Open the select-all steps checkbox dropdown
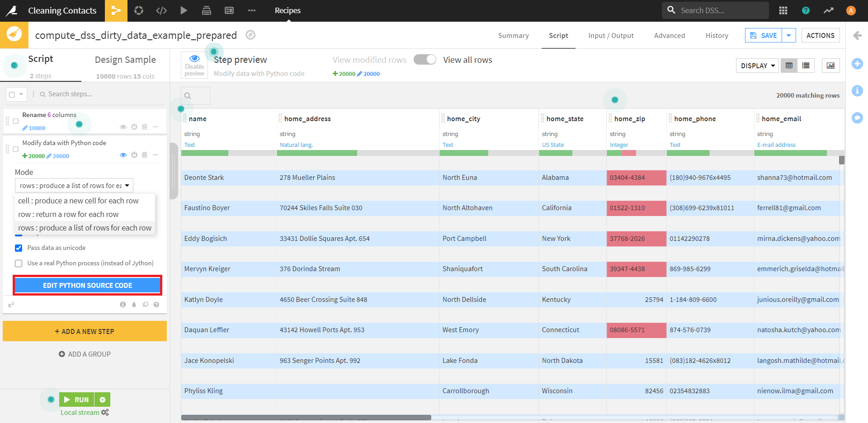Screen dimensions: 868x423 tap(16, 94)
